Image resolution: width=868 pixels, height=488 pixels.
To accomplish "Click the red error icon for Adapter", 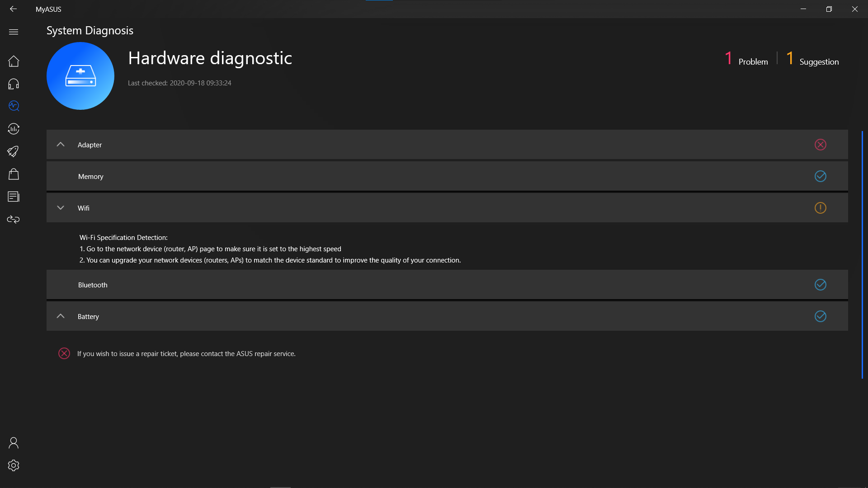I will click(x=821, y=145).
